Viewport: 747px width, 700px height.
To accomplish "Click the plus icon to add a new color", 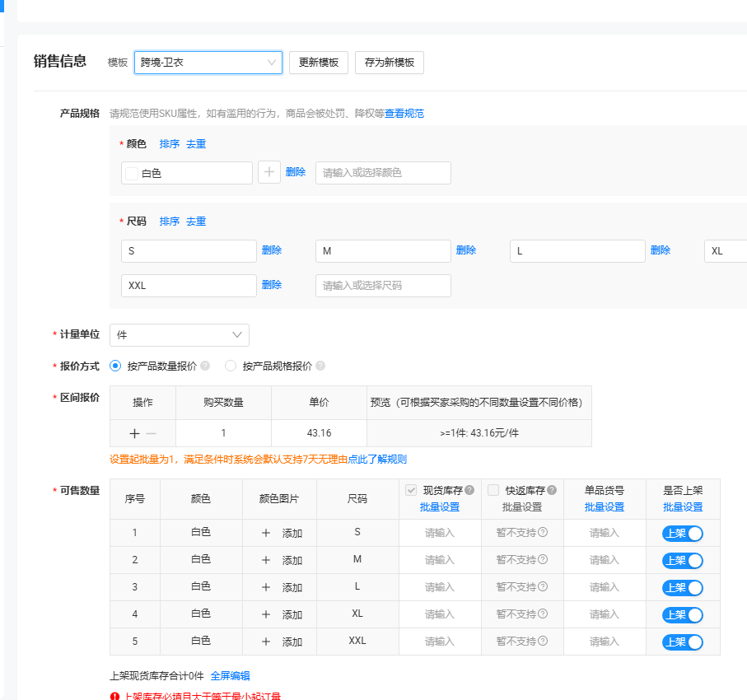I will click(268, 172).
